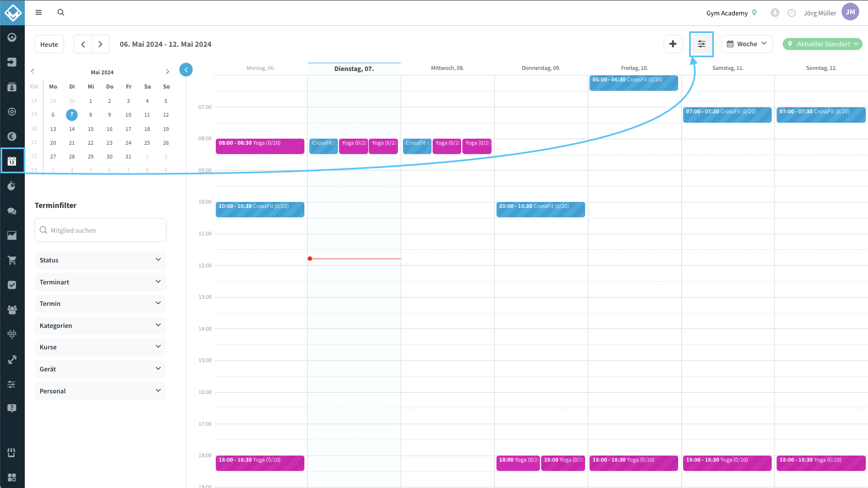Open the apps grid icon at sidebar bottom

(12, 478)
